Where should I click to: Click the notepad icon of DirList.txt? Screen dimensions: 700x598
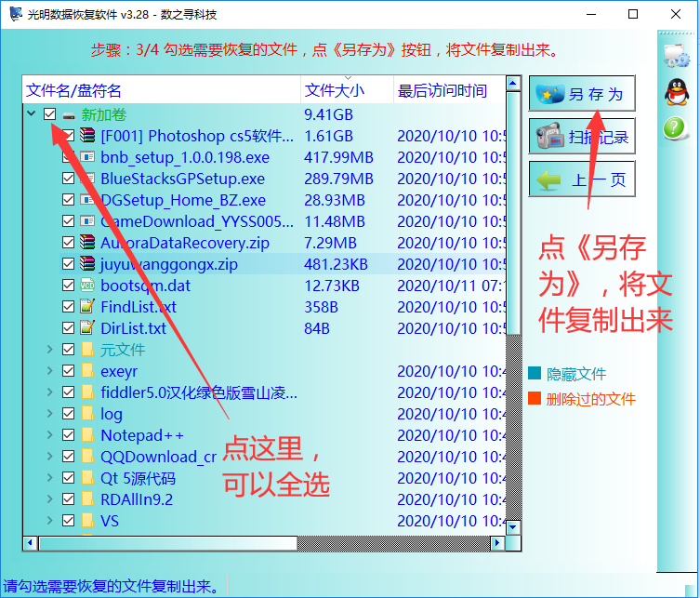[87, 327]
